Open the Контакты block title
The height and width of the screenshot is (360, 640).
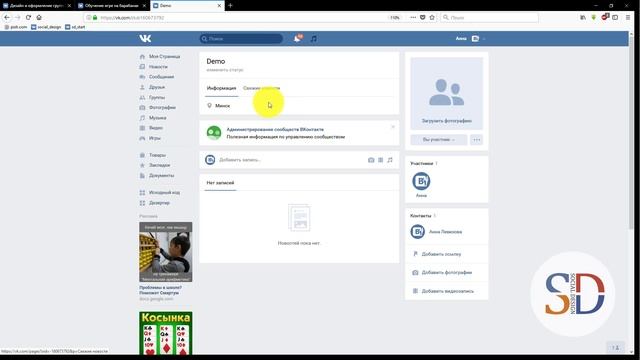[x=421, y=216]
